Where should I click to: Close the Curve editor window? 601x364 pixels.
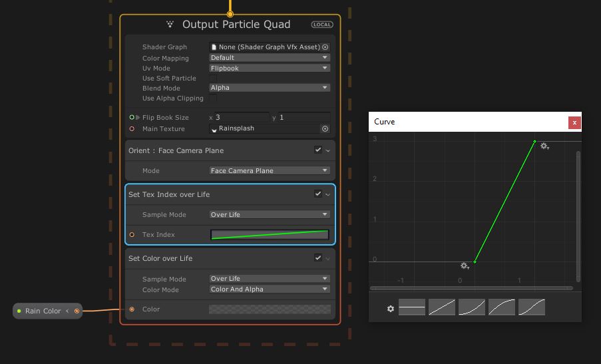574,122
